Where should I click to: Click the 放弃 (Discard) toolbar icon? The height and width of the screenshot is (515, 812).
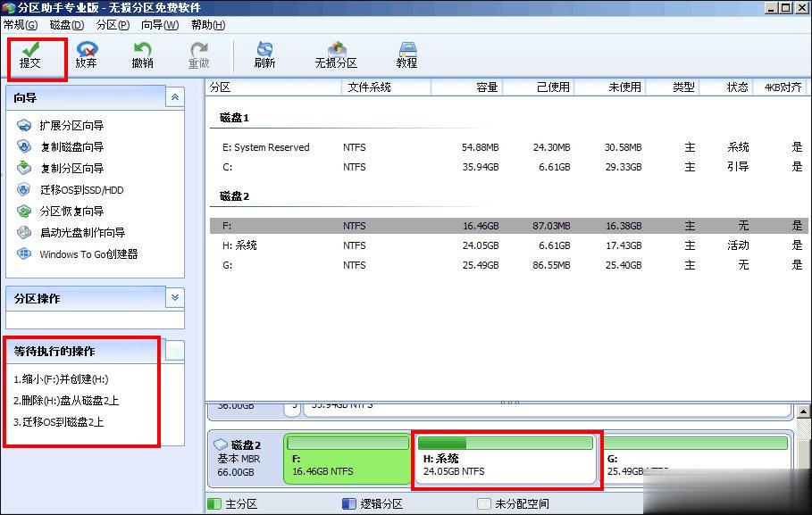87,49
